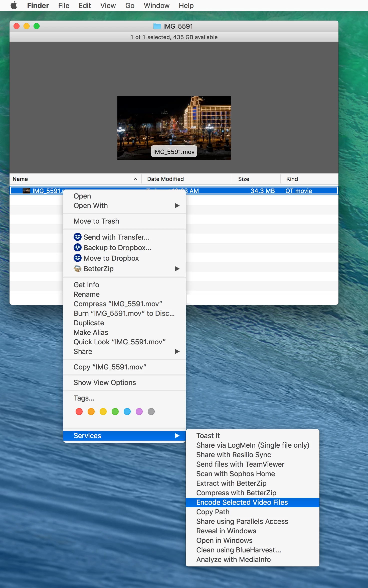Sort by Size column header
Viewport: 368px width, 588px height.
(x=256, y=179)
